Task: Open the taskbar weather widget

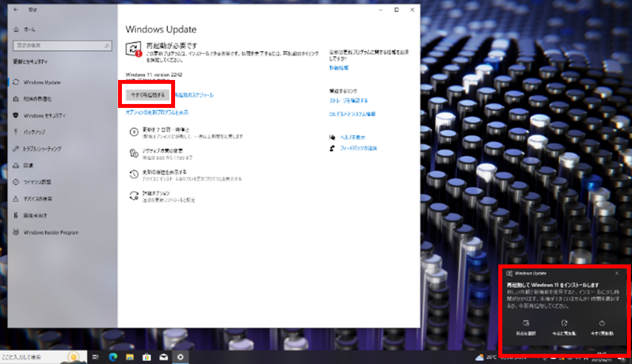Action: tap(485, 357)
